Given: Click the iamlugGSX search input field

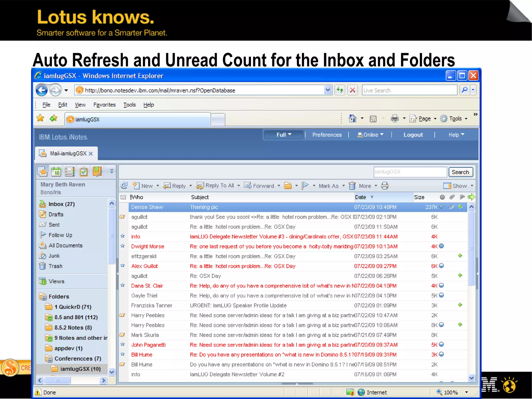Looking at the screenshot, I should [x=410, y=172].
